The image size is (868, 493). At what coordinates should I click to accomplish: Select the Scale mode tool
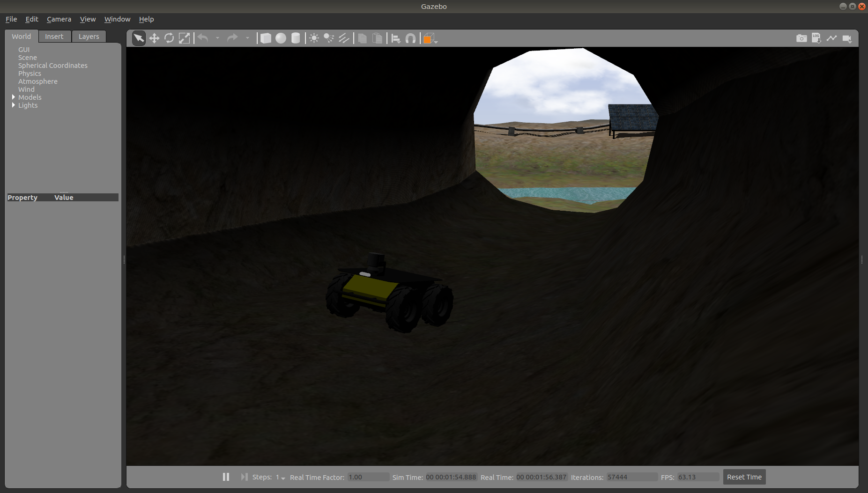pos(185,38)
